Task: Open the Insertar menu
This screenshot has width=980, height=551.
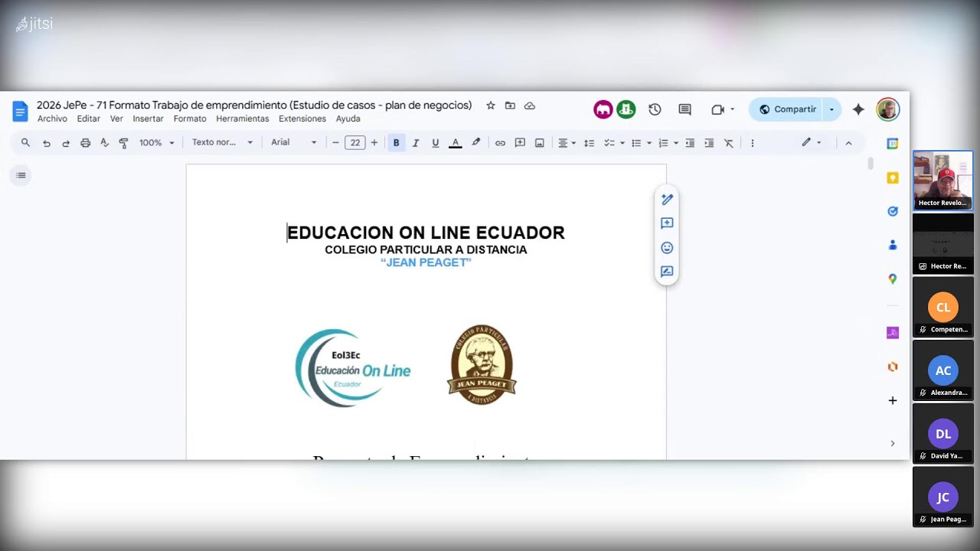Action: pyautogui.click(x=148, y=119)
